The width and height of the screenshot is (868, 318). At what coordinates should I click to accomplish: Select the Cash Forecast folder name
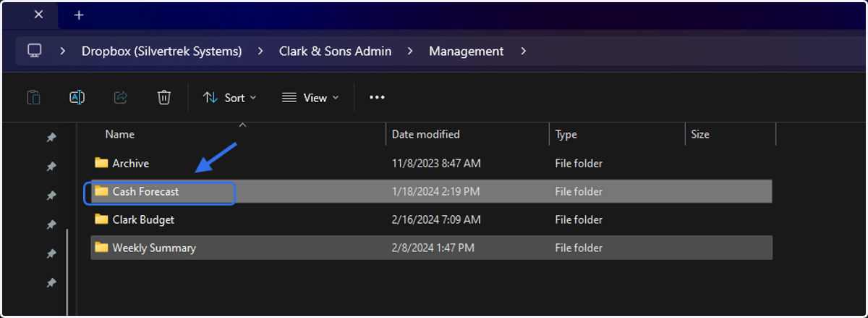[145, 192]
